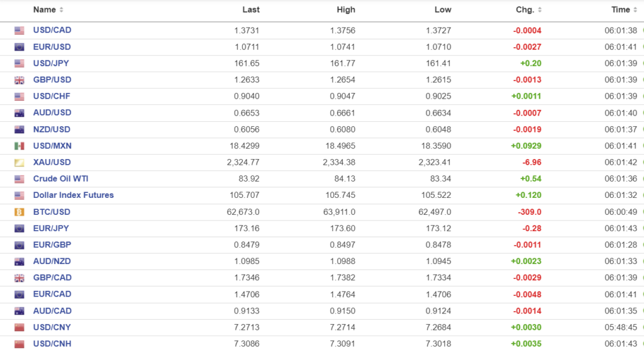Click the EU flag next to EUR/USD
Image resolution: width=644 pixels, height=350 pixels.
click(19, 47)
